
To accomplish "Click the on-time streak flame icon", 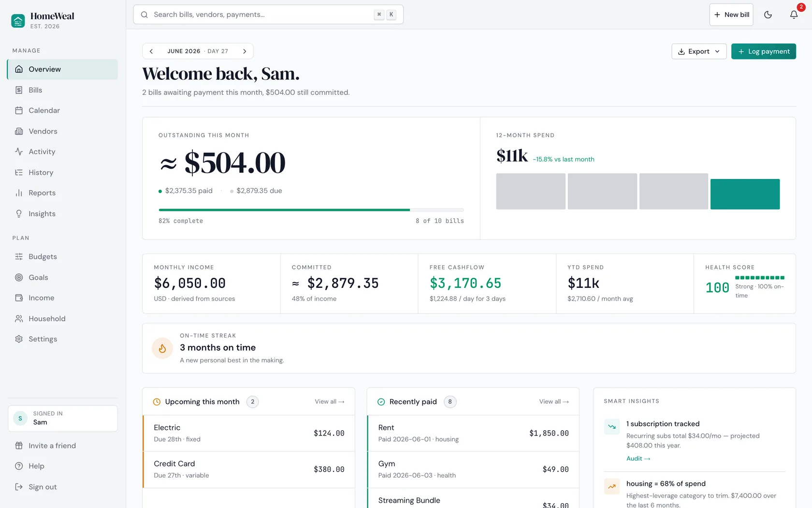I will point(162,348).
